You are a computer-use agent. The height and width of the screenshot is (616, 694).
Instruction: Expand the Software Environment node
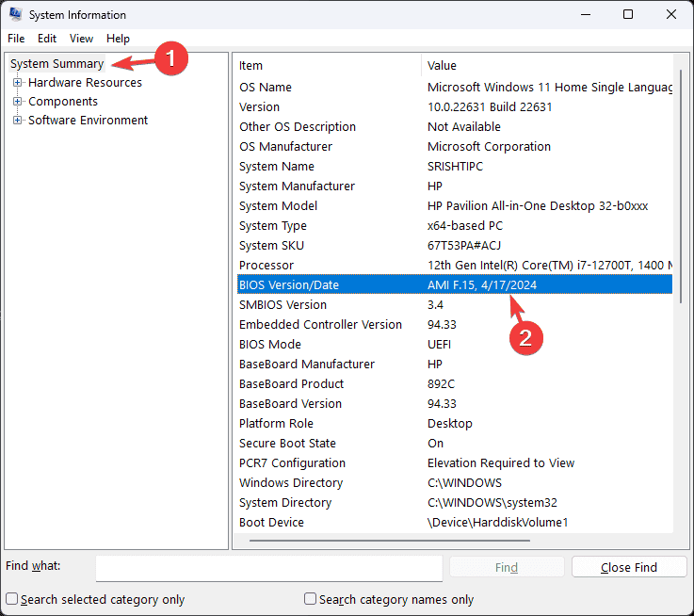coord(17,120)
